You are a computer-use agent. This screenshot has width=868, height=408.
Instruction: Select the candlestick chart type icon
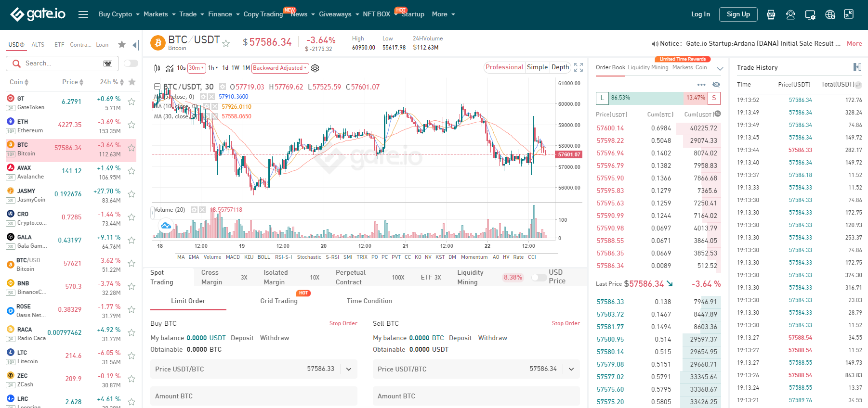point(157,68)
